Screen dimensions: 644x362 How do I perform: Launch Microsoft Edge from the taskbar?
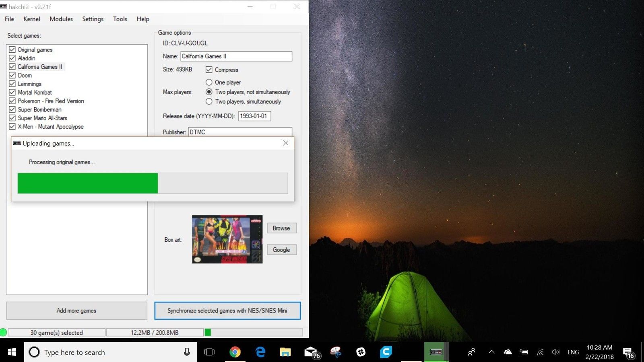click(x=260, y=352)
